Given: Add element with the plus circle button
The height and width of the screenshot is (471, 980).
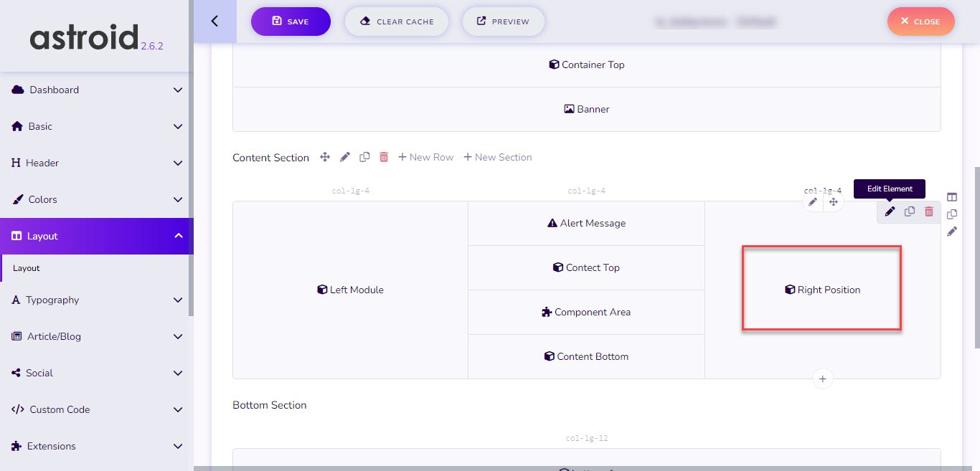Looking at the screenshot, I should [x=823, y=379].
